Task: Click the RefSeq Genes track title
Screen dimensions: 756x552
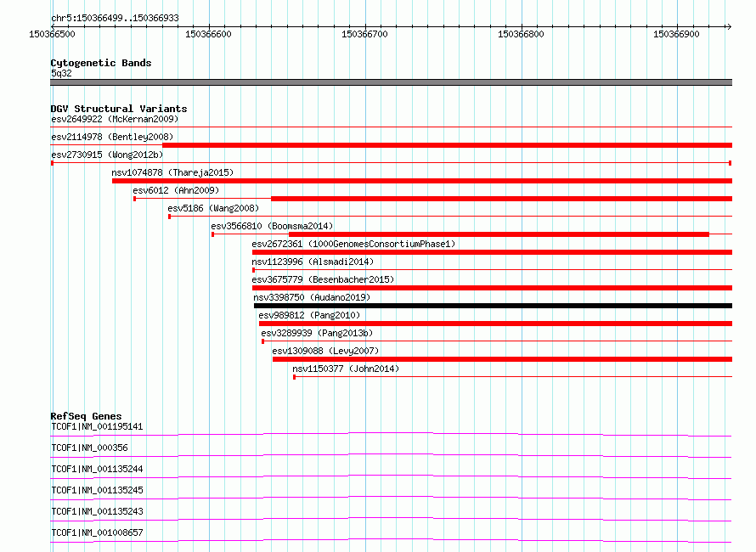Action: tap(86, 416)
